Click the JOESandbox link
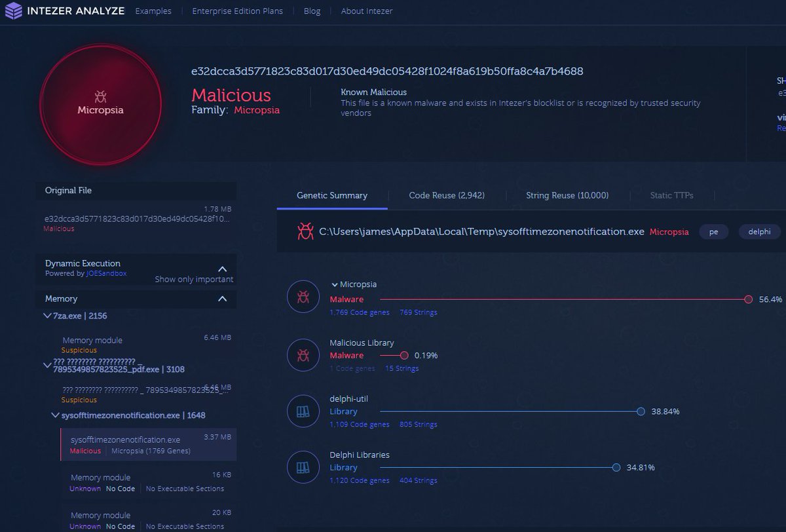Image resolution: width=786 pixels, height=532 pixels. coord(107,273)
